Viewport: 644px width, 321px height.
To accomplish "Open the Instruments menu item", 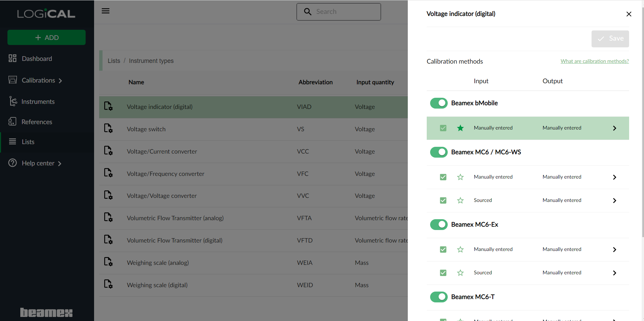I will pos(38,101).
